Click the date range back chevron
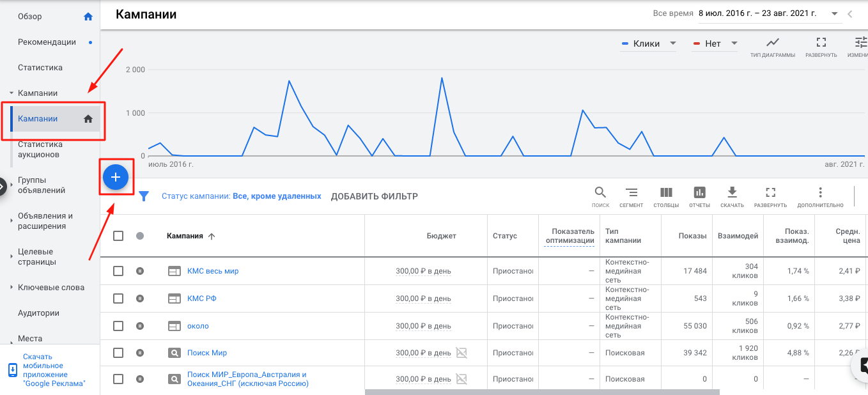Screen dimensions: 868x395 click(x=850, y=13)
